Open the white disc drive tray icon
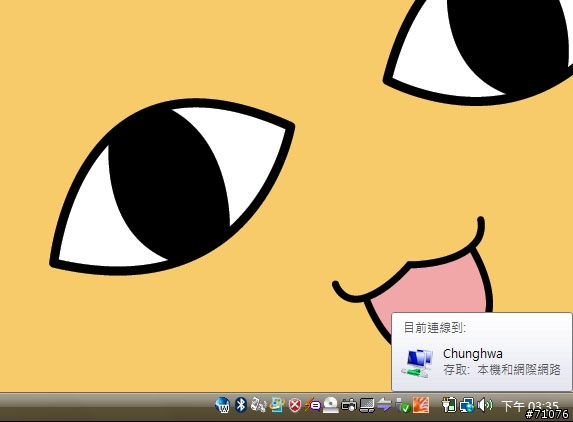573x422 pixels. (x=331, y=405)
